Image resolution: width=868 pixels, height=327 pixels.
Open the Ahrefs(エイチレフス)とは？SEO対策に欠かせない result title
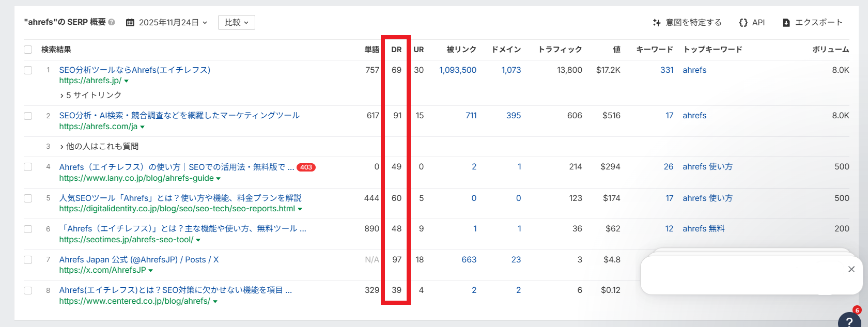coord(176,290)
